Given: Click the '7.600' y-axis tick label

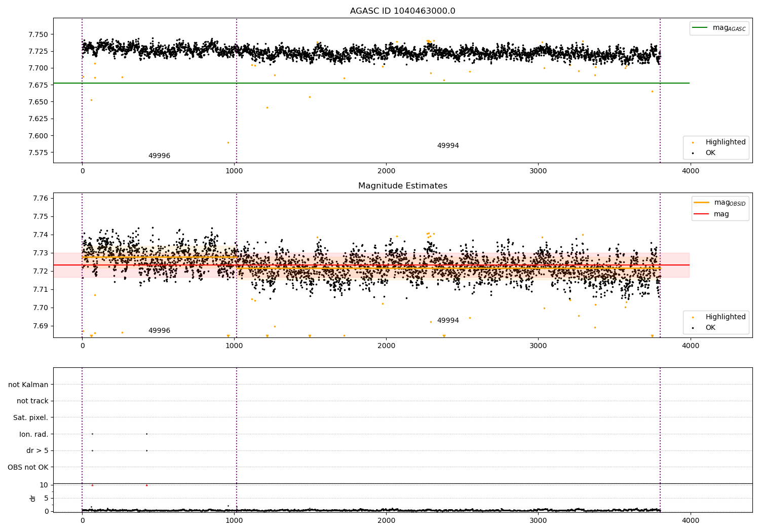Looking at the screenshot, I should pos(38,136).
